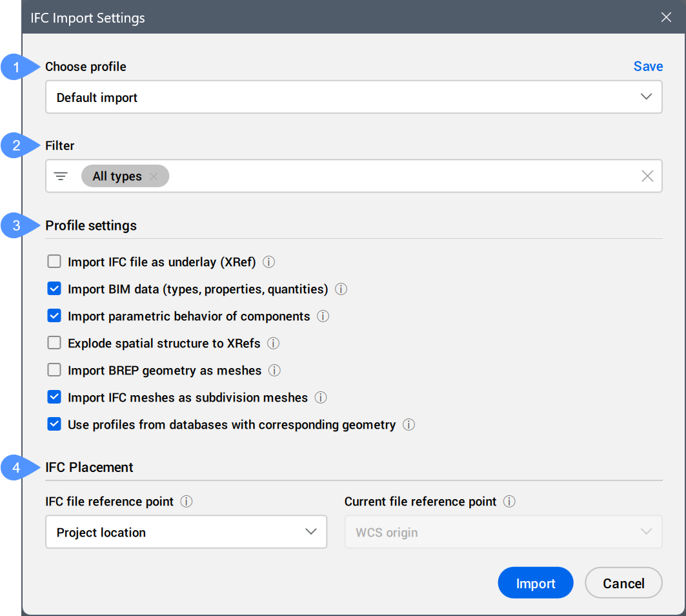The image size is (686, 616).
Task: Expand the Project location dropdown
Action: coord(186,532)
